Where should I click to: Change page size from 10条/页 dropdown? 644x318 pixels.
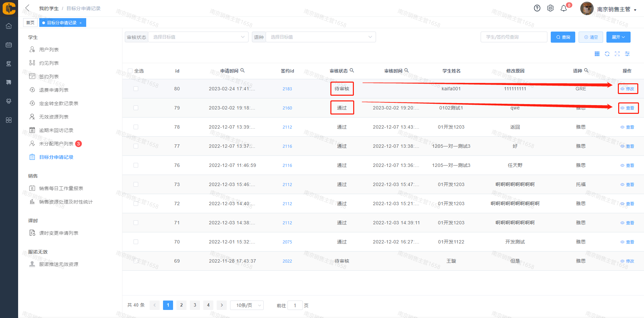pyautogui.click(x=247, y=305)
